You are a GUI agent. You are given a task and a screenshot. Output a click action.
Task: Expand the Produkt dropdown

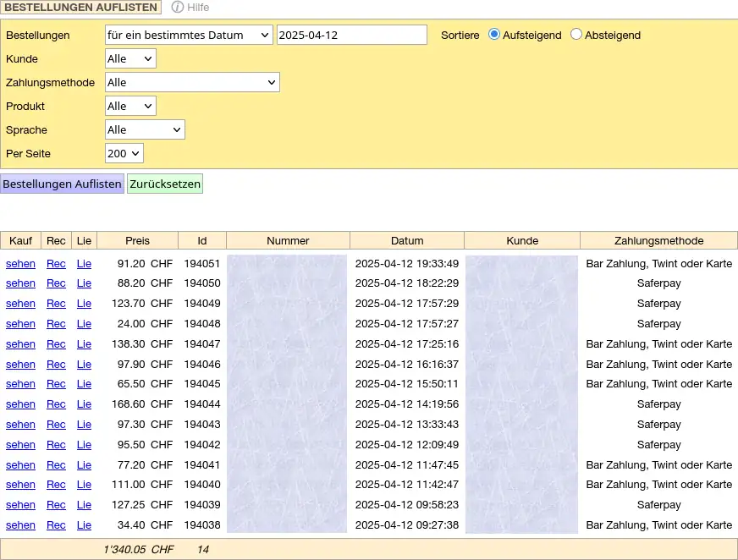[130, 106]
